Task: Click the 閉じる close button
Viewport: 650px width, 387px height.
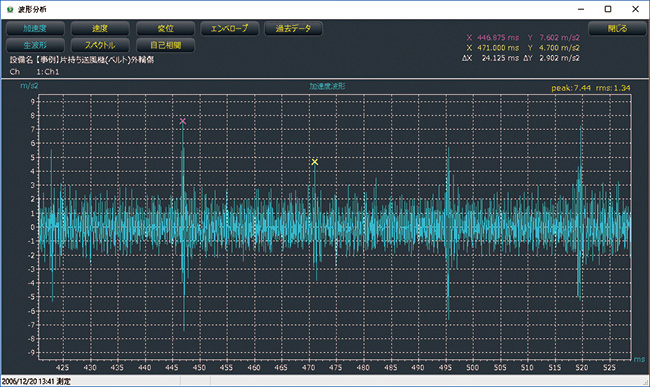Action: (617, 29)
